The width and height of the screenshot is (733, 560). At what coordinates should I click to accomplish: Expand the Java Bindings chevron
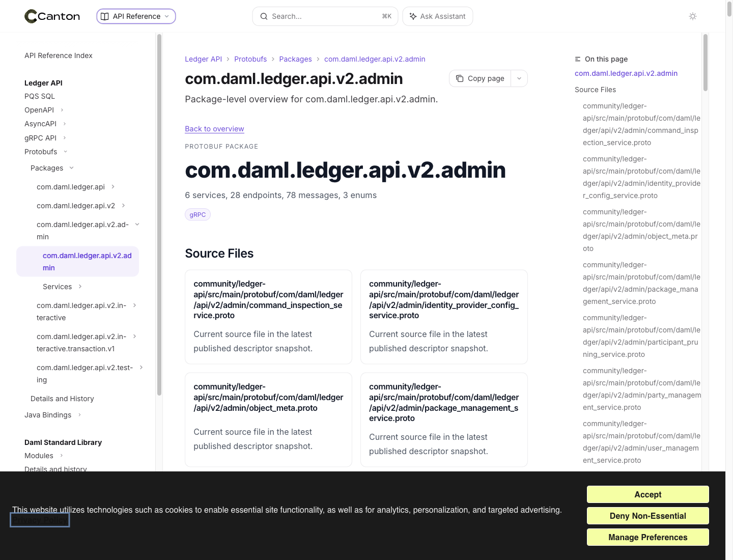tap(79, 415)
